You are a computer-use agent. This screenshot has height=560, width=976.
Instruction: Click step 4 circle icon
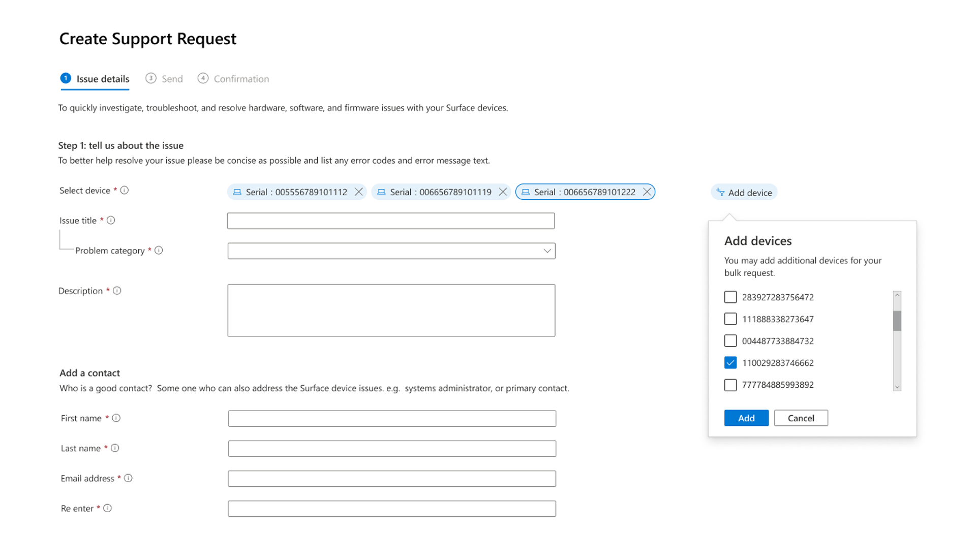click(x=203, y=78)
